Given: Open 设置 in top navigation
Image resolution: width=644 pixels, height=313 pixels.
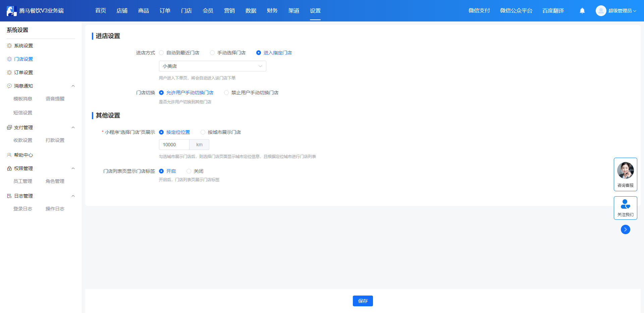Looking at the screenshot, I should click(315, 11).
